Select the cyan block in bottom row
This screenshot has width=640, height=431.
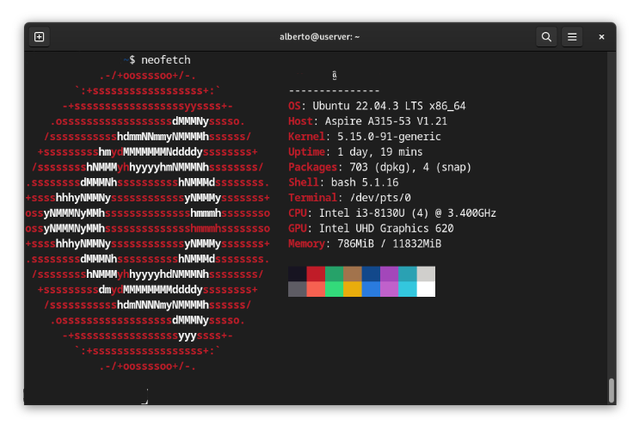[407, 289]
